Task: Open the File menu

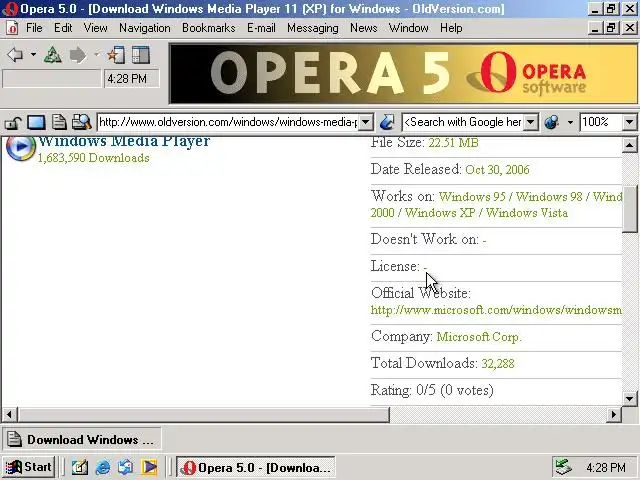Action: point(34,28)
